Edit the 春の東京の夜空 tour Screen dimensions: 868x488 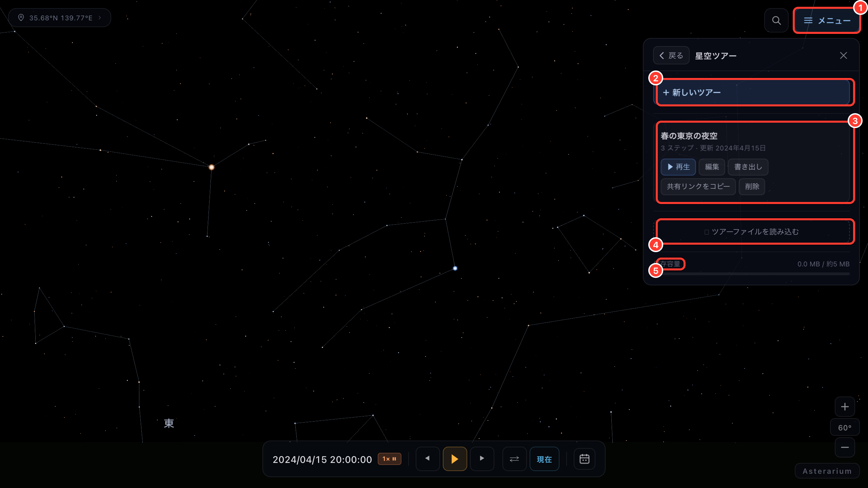[712, 167]
